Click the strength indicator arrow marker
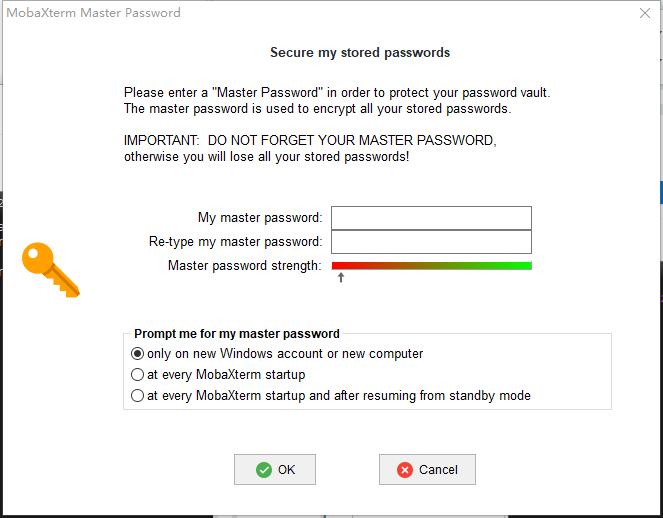The height and width of the screenshot is (518, 663). click(x=341, y=277)
